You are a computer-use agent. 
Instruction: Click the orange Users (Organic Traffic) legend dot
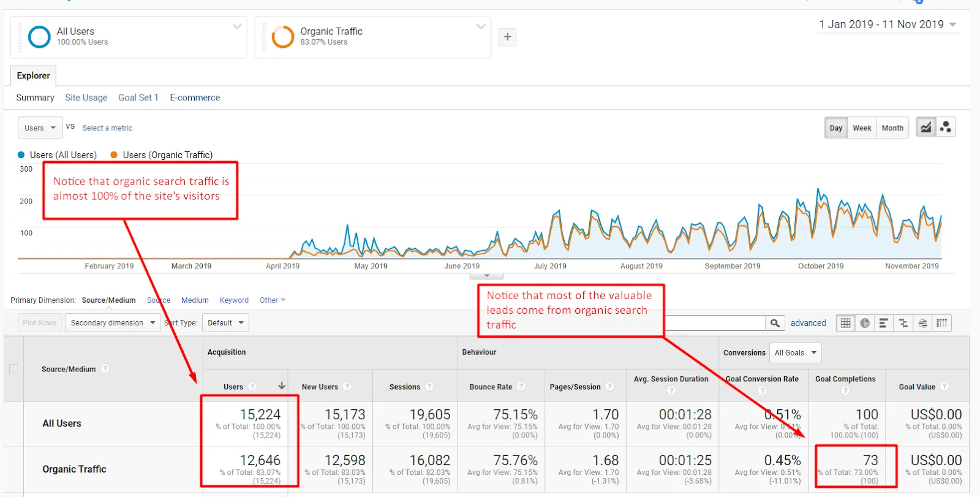114,155
